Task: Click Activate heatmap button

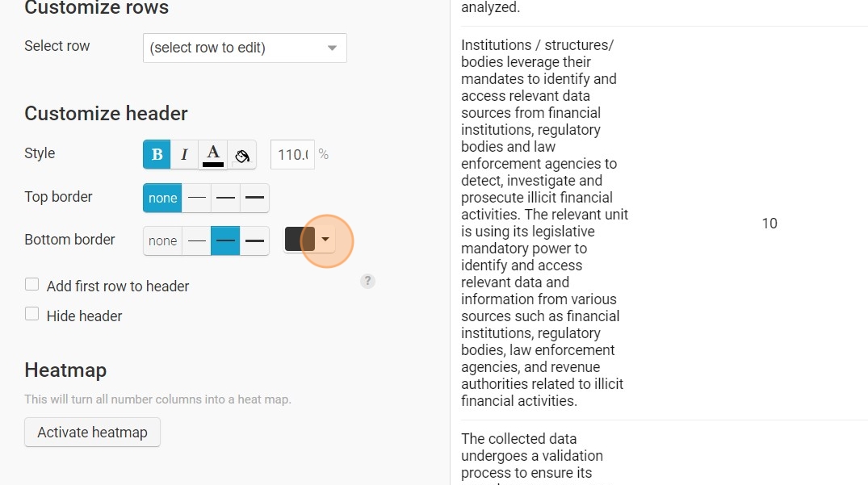Action: coord(92,432)
